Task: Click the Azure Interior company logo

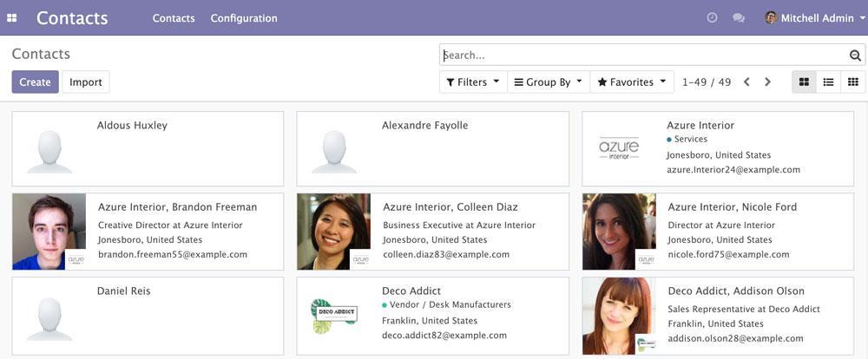Action: pos(619,148)
